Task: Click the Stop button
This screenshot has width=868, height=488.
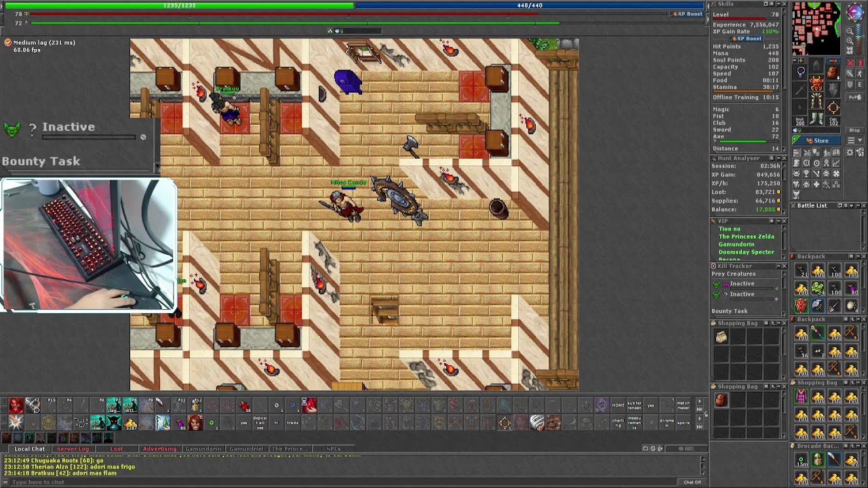Action: tap(854, 130)
